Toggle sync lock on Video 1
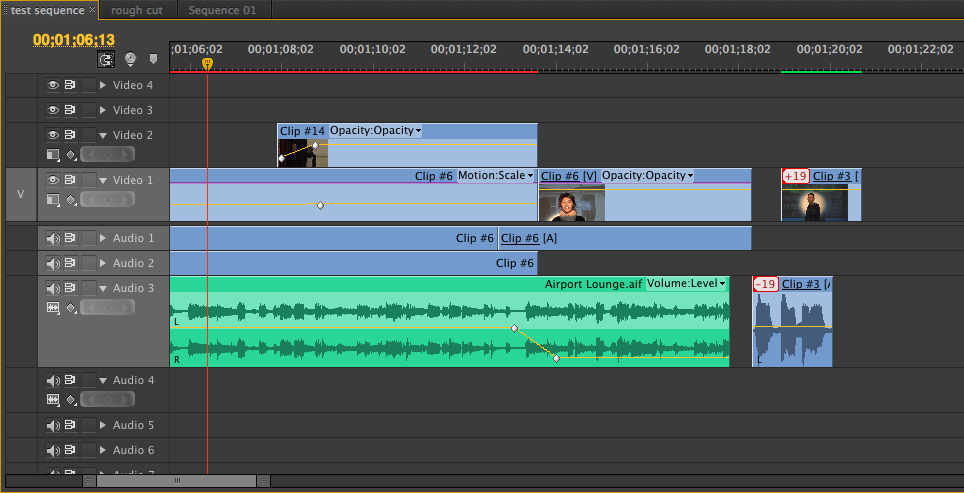 click(69, 180)
